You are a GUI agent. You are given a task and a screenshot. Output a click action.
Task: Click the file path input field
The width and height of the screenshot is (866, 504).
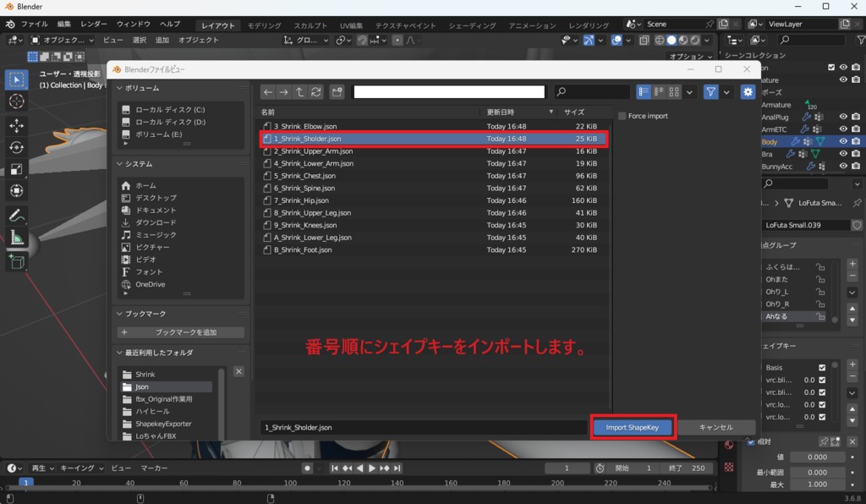coord(449,92)
